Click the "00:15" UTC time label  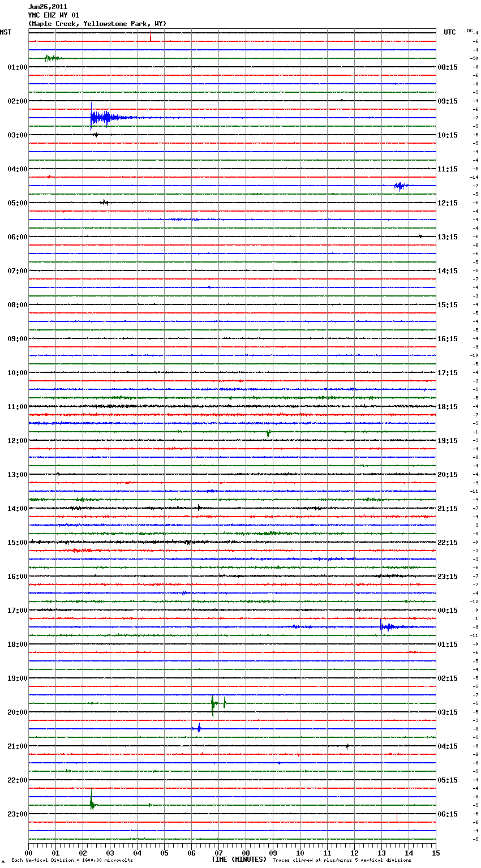(x=448, y=611)
